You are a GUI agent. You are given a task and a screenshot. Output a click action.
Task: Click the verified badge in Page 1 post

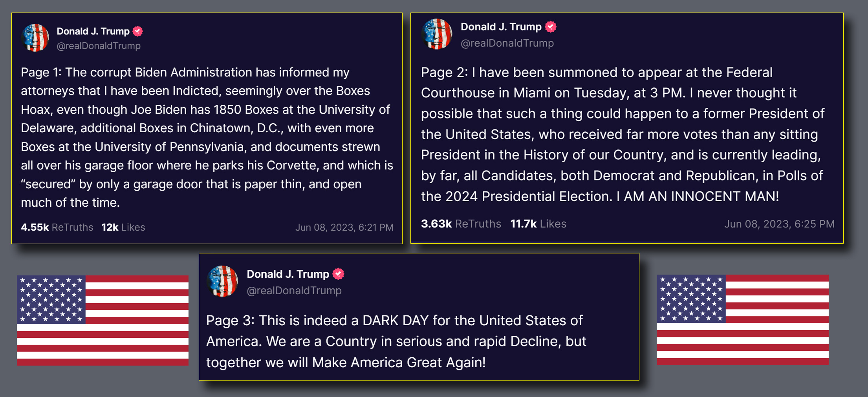pyautogui.click(x=137, y=31)
